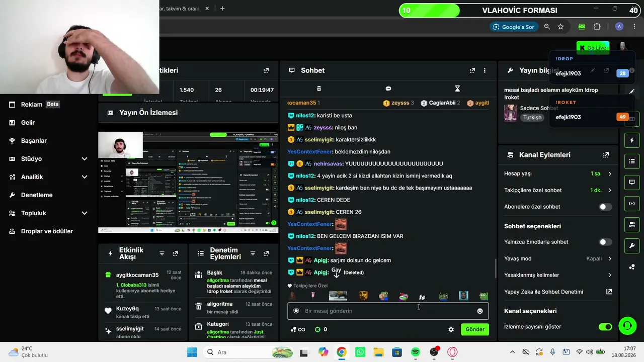This screenshot has height=362, width=644.
Task: Open nilos12's username in 'karisti be usta' message
Action: pos(305,116)
